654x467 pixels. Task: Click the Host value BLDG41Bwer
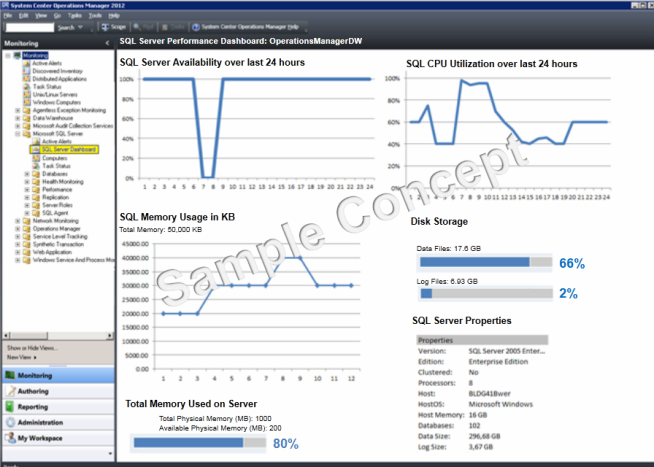(x=489, y=394)
